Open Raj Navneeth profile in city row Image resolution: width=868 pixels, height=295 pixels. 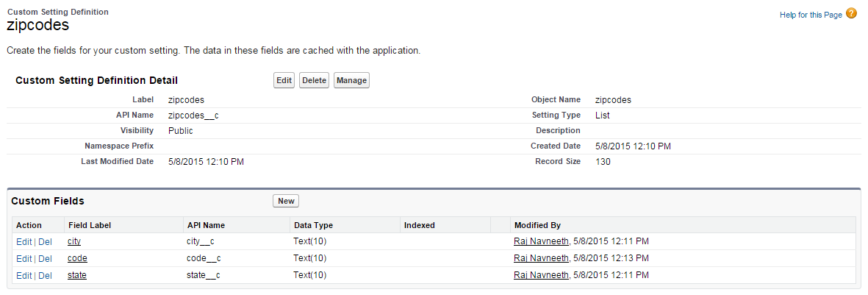click(541, 241)
